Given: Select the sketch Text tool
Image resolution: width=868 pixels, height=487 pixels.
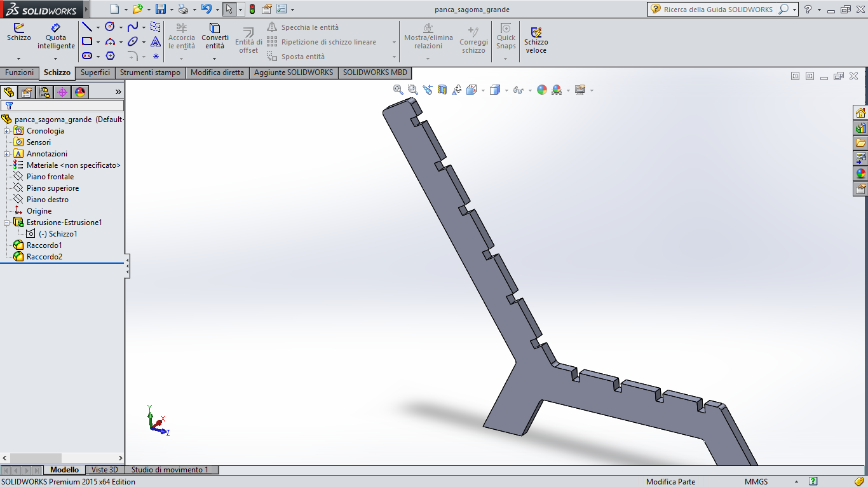Looking at the screenshot, I should click(156, 41).
